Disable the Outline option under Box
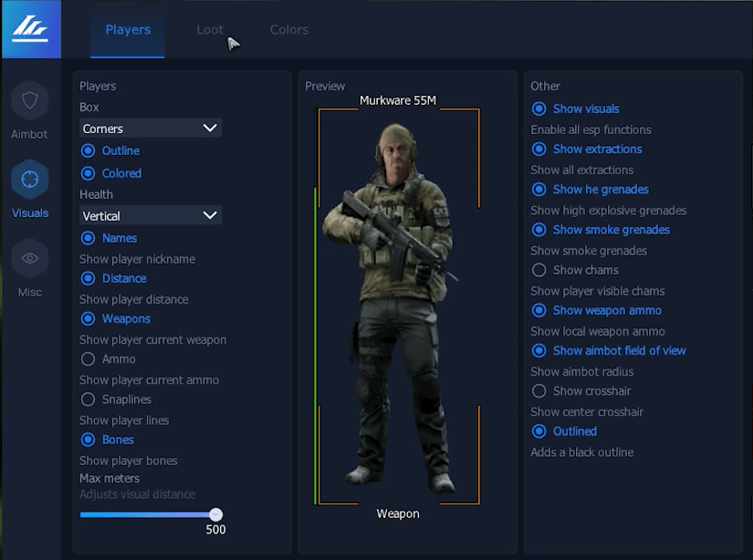Screen dimensions: 753x560 (x=89, y=150)
